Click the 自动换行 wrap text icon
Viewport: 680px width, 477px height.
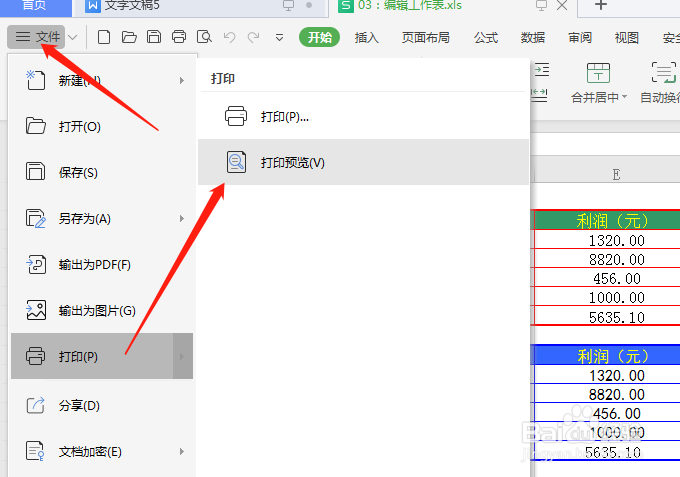tap(664, 72)
